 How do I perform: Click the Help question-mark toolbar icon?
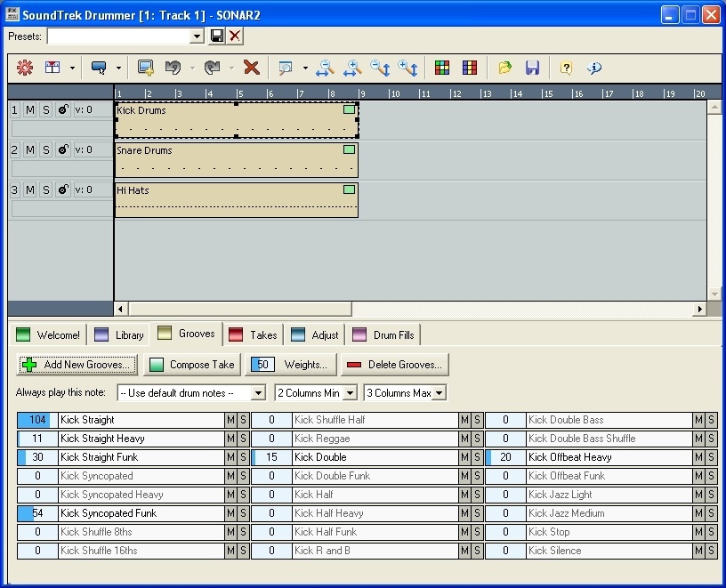point(564,68)
